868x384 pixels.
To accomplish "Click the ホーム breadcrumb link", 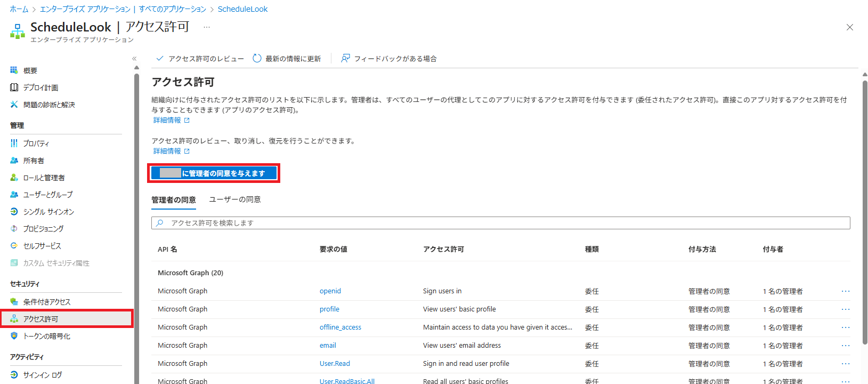I will (x=19, y=9).
